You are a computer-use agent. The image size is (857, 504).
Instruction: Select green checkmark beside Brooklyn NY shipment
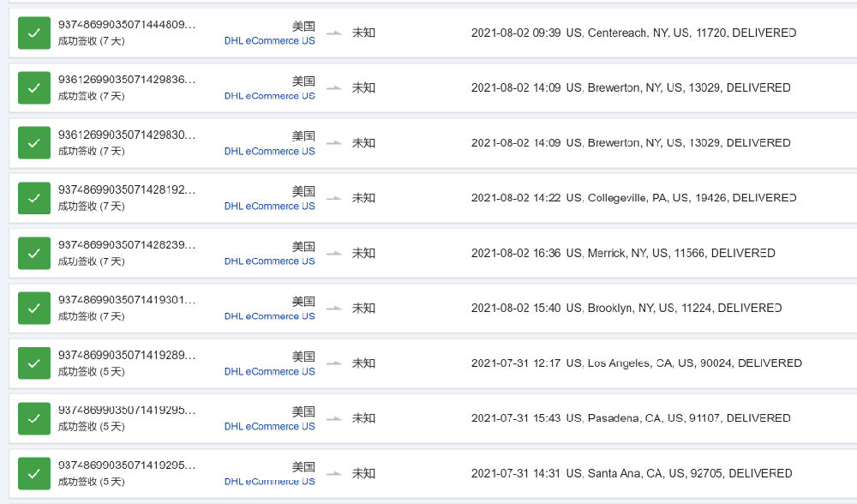click(x=34, y=309)
